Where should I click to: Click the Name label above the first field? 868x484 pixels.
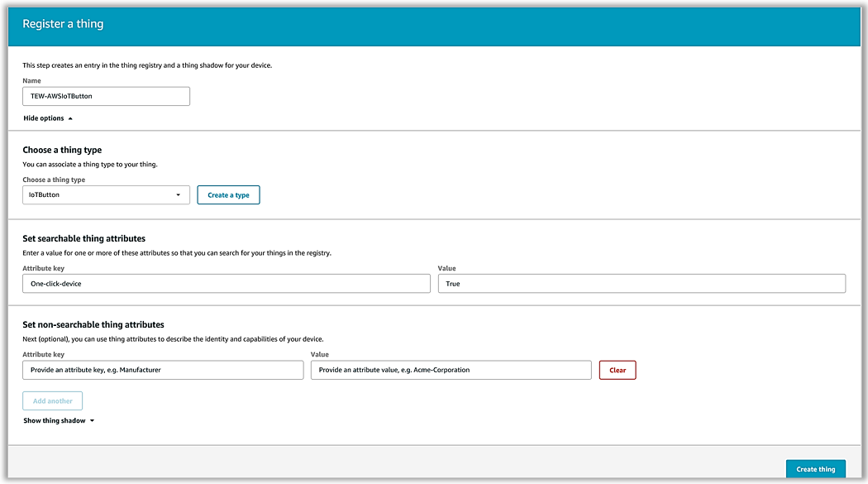(31, 81)
